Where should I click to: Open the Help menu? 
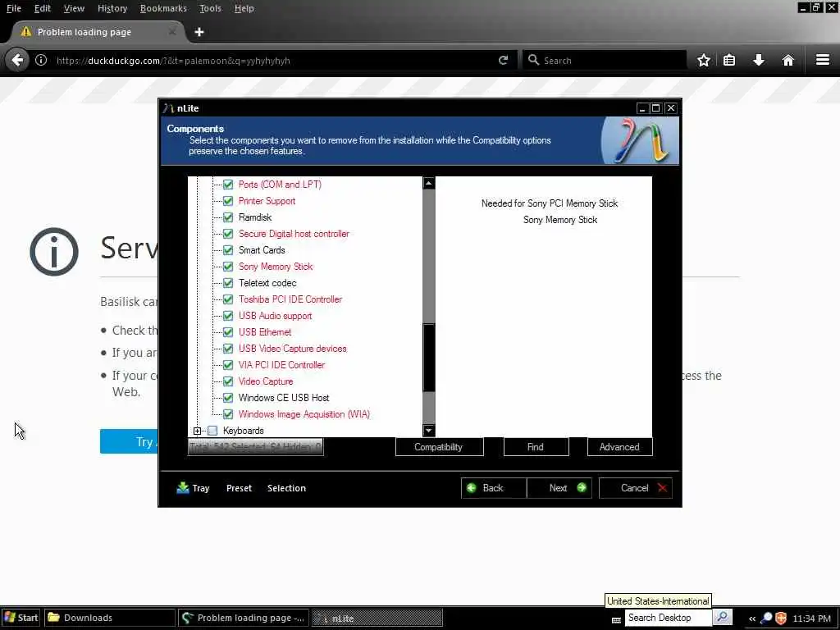244,8
